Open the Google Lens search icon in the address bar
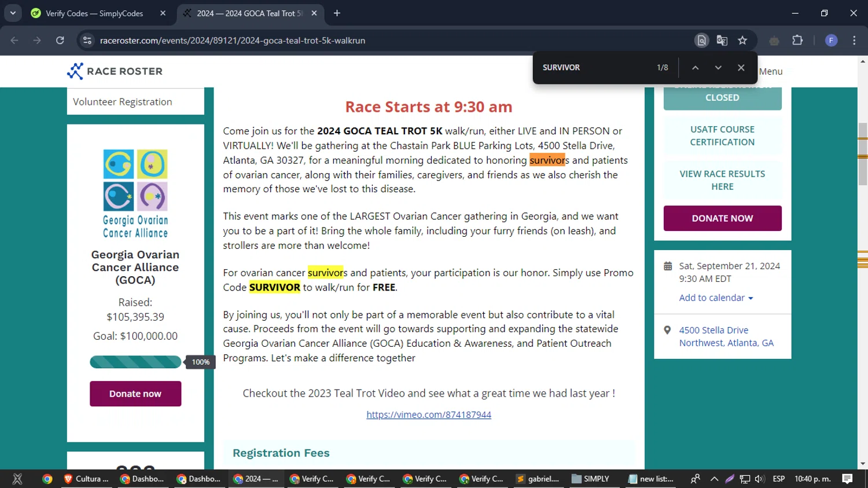This screenshot has width=868, height=488. coord(701,41)
